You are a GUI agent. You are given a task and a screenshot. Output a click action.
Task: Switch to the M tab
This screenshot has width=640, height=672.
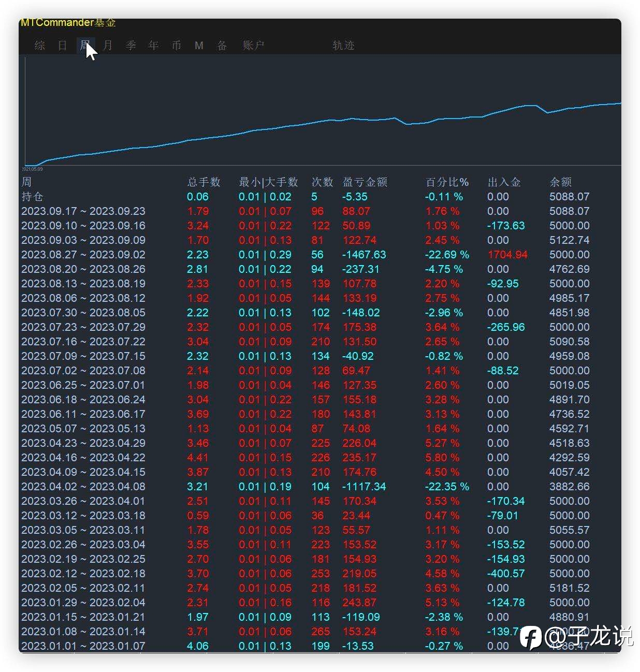(x=199, y=46)
